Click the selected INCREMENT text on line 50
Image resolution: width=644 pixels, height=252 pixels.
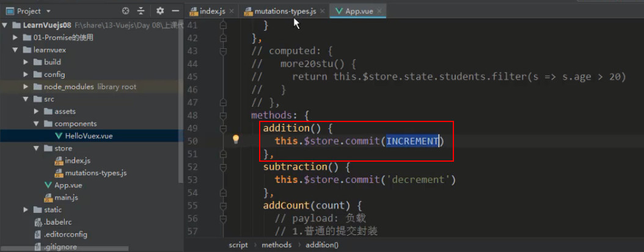pyautogui.click(x=412, y=141)
